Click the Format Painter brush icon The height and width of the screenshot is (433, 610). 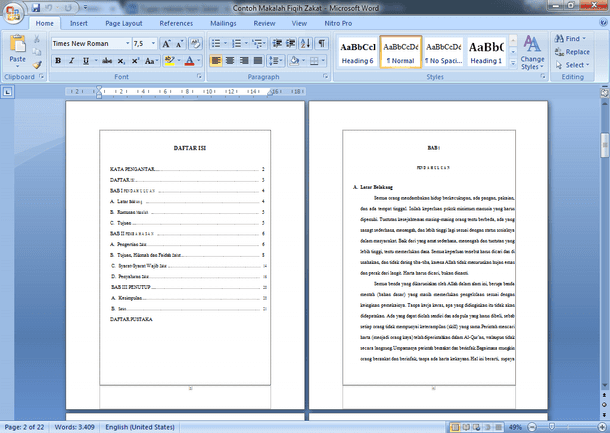tap(37, 65)
